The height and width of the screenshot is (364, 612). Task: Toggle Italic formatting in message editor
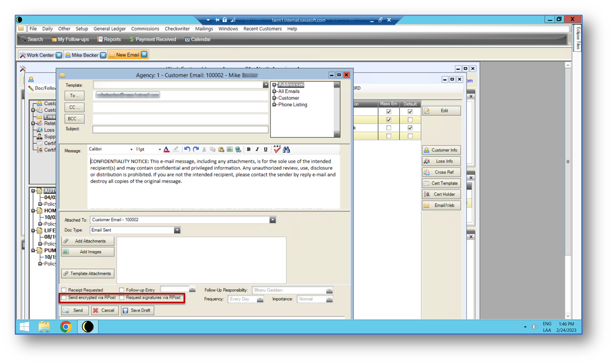257,150
